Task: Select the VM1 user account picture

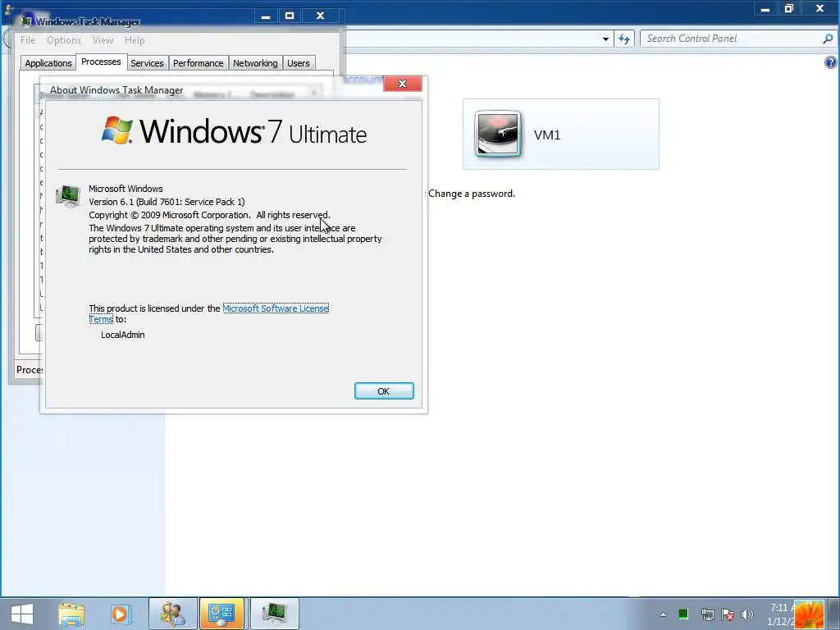Action: pyautogui.click(x=498, y=134)
